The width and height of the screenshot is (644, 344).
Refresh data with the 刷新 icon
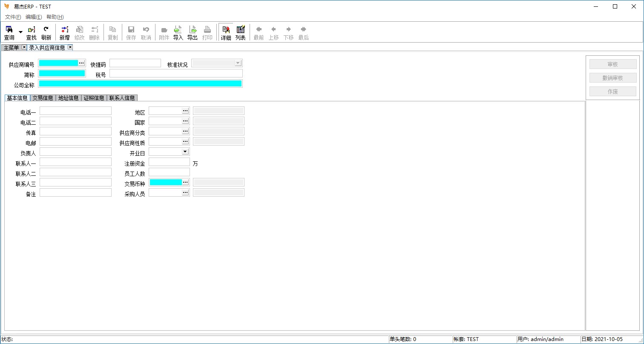[46, 33]
